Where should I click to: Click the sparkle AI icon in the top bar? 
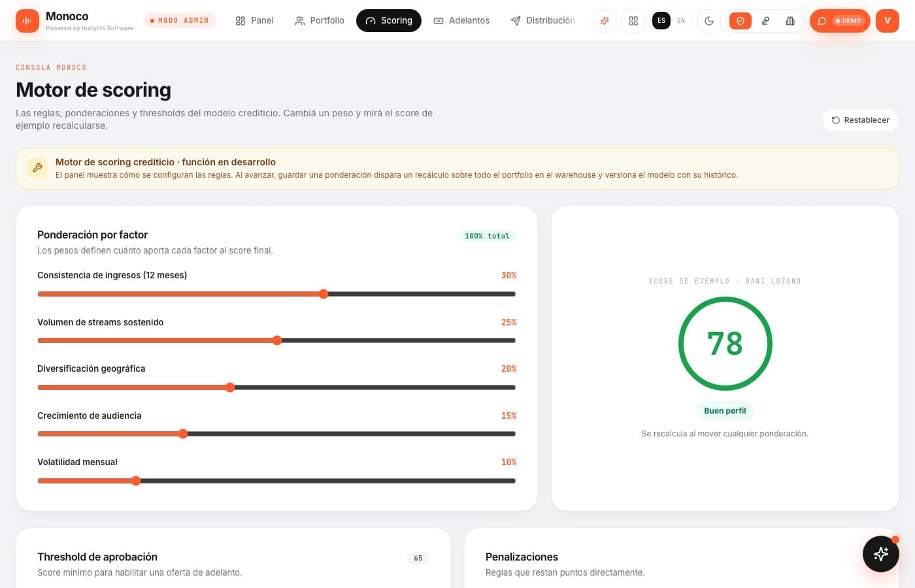click(x=605, y=21)
